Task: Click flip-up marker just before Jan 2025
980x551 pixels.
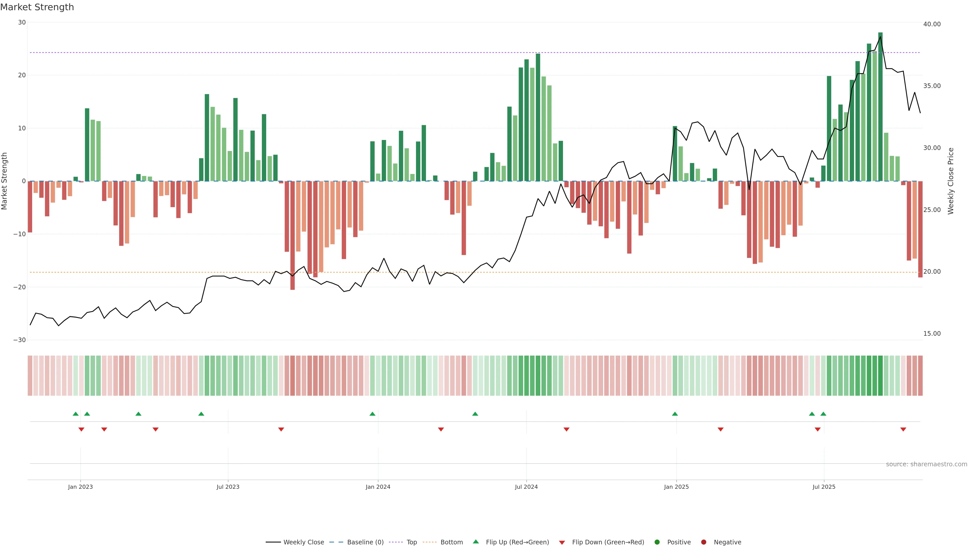Action: click(x=675, y=414)
